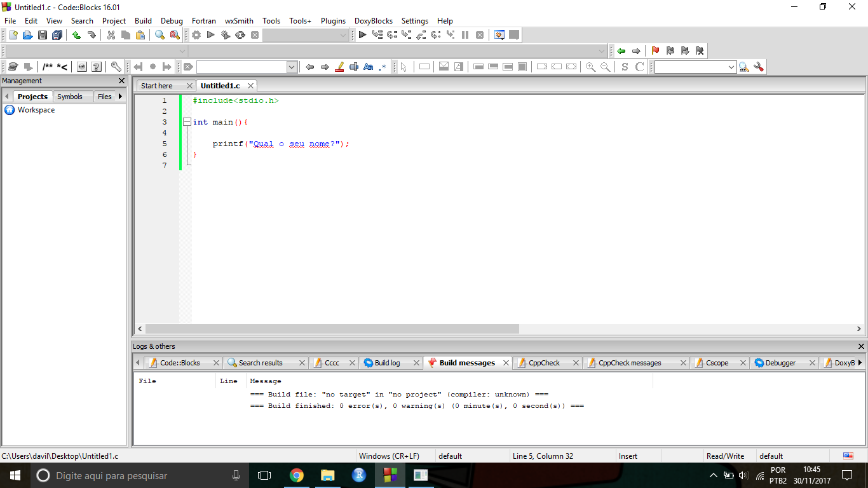Collapse the main() code fold marker
The height and width of the screenshot is (488, 868).
pyautogui.click(x=187, y=122)
